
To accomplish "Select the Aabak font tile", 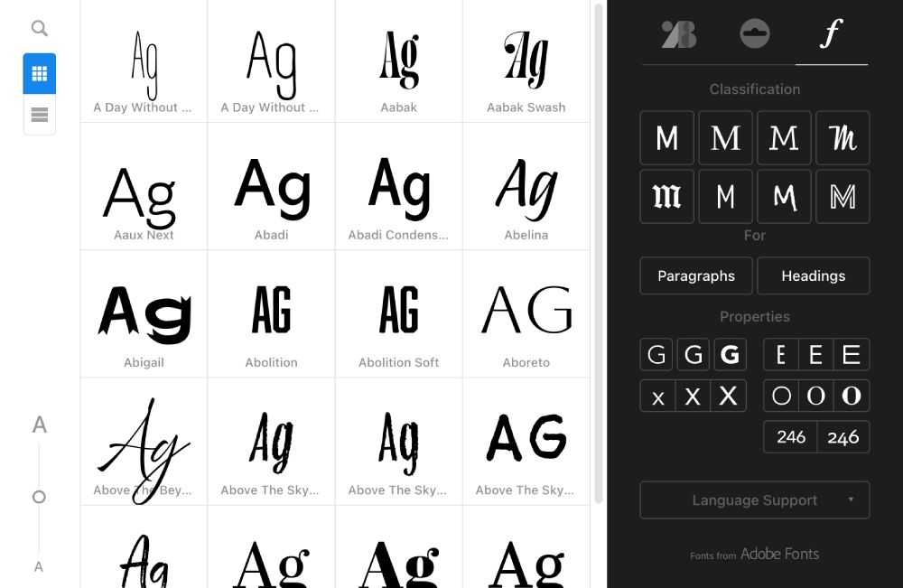I will pos(398,61).
